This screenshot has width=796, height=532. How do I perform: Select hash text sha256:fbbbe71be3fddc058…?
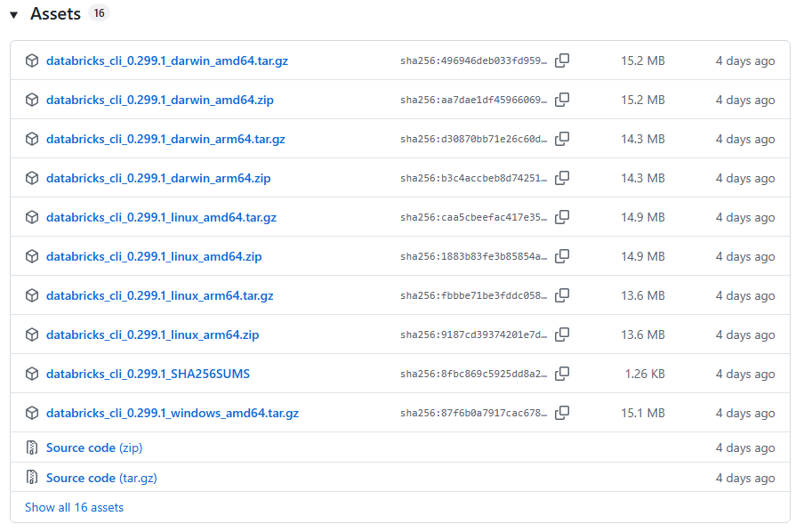[474, 295]
